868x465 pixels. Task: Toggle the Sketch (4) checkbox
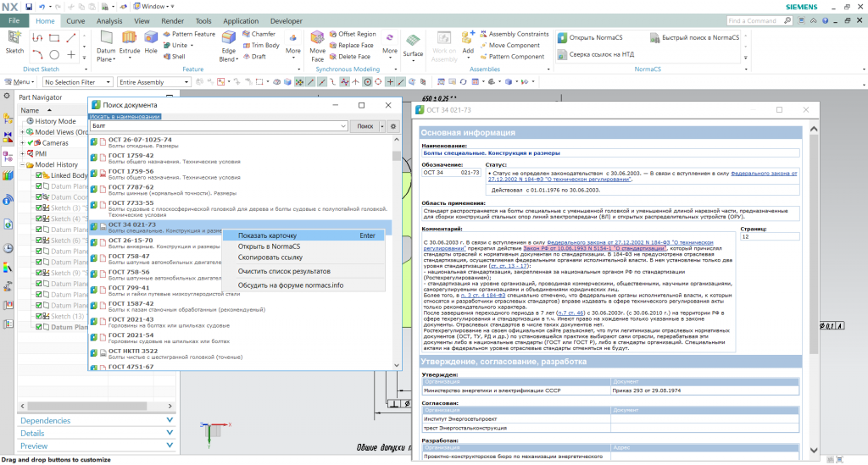[x=39, y=219]
